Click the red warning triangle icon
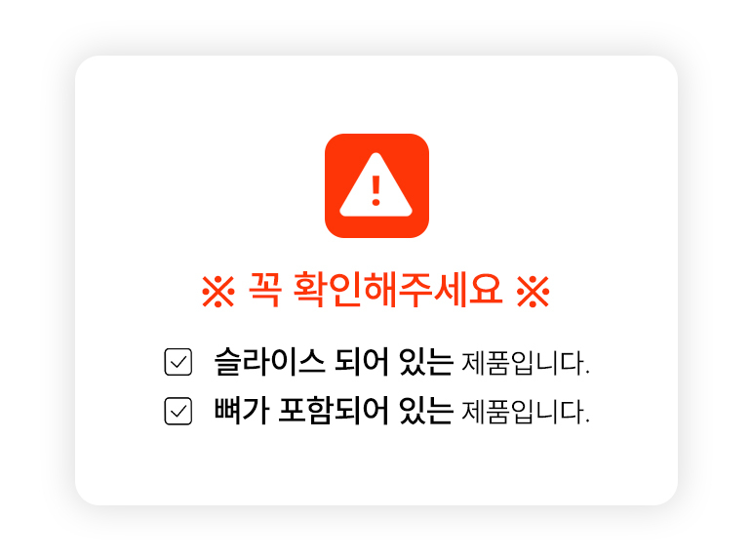This screenshot has width=751, height=560. [375, 185]
